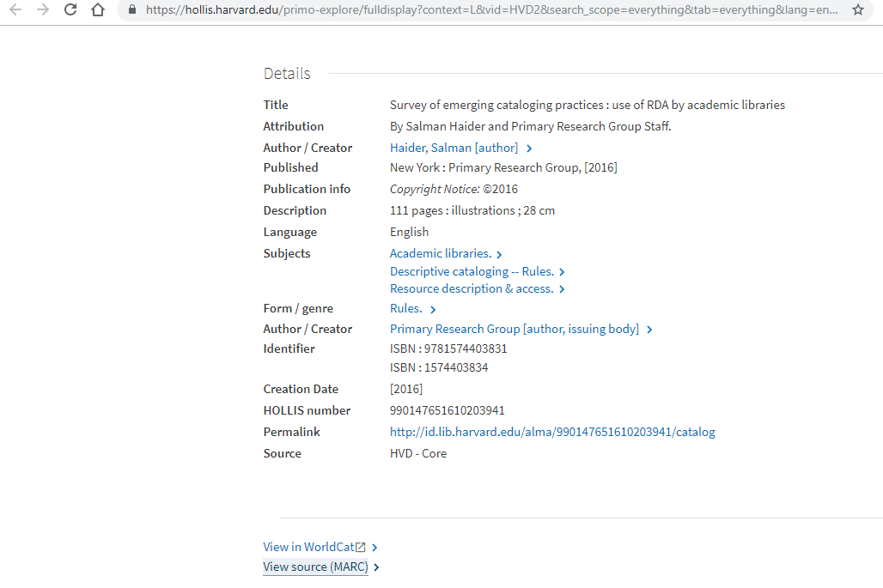Viewport: 883px width, 588px height.
Task: Expand the Rules form/genre entry
Action: click(434, 308)
